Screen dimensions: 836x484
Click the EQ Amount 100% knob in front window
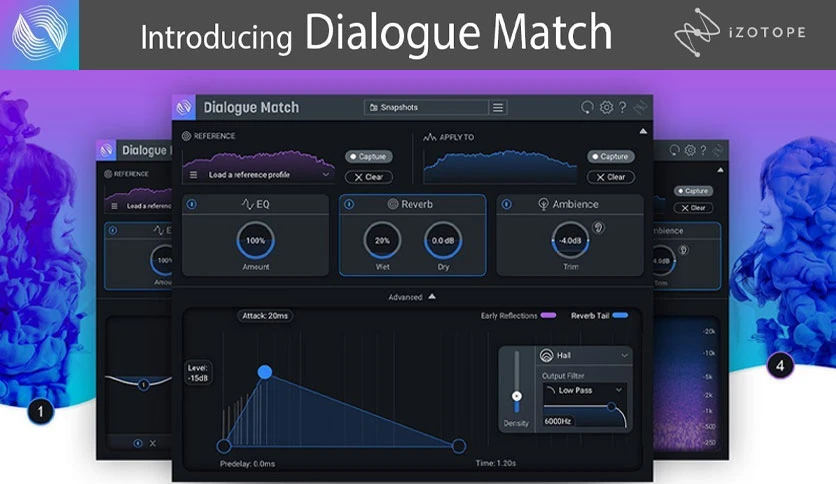[x=255, y=241]
